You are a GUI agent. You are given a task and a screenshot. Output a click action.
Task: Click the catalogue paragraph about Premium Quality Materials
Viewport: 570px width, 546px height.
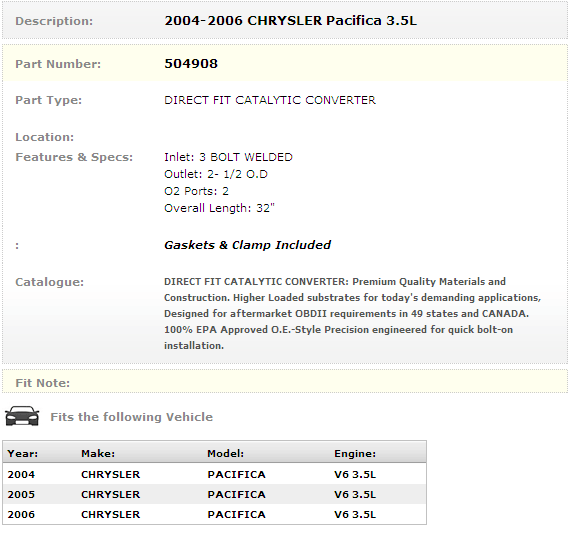(353, 313)
